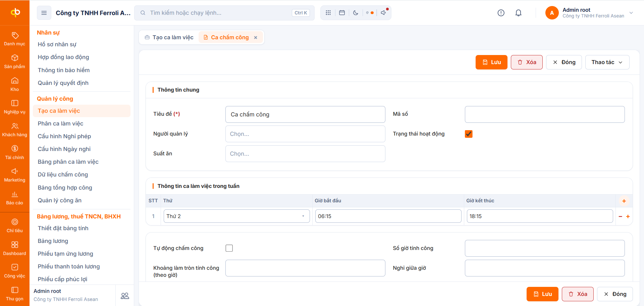Open the users group icon at sidebar bottom
644x306 pixels.
click(x=125, y=296)
